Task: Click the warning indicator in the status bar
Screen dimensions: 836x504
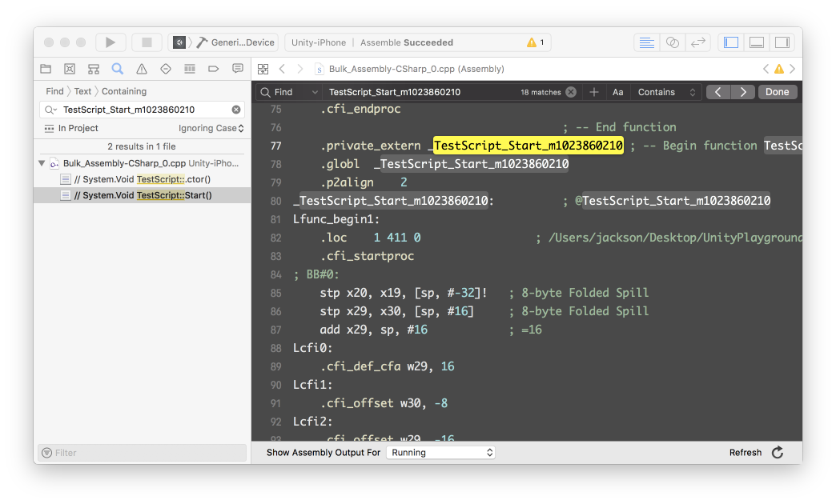Action: (536, 42)
